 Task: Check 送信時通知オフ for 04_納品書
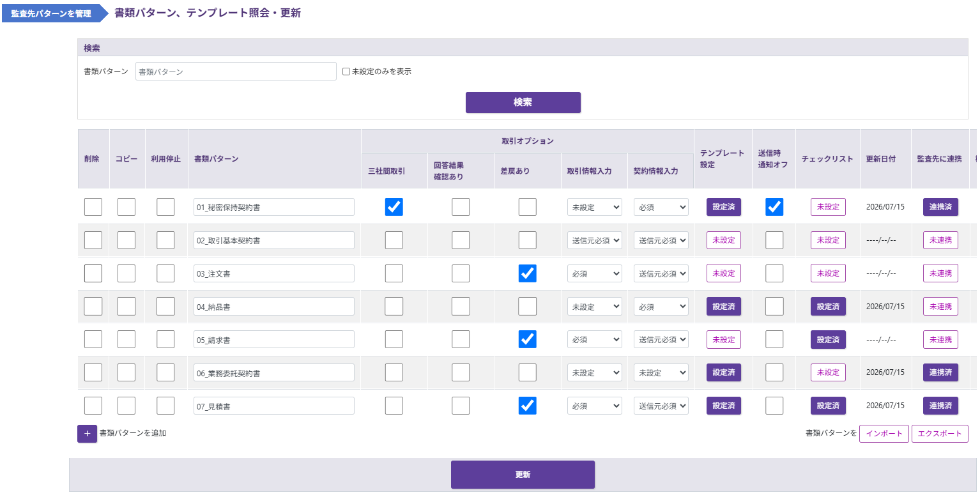[774, 307]
